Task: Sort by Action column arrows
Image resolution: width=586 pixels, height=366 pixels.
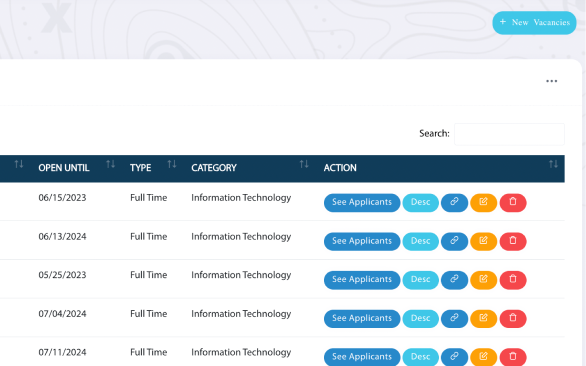Action: click(x=553, y=164)
